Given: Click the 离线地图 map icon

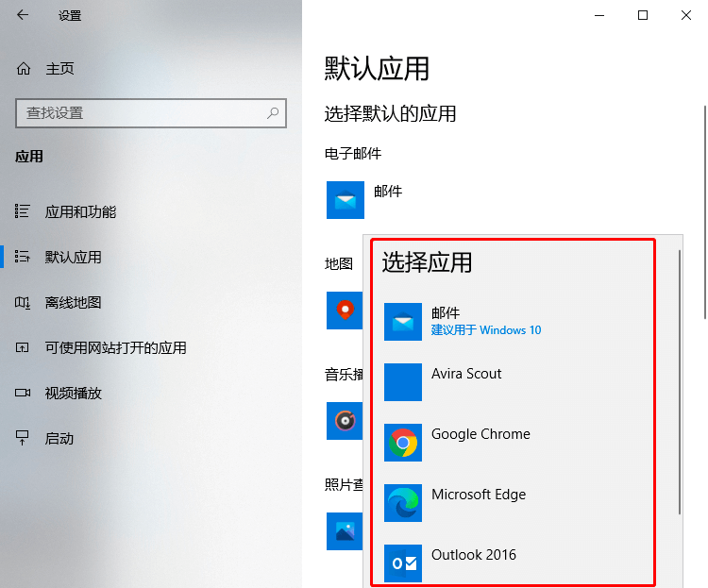Looking at the screenshot, I should (x=22, y=302).
